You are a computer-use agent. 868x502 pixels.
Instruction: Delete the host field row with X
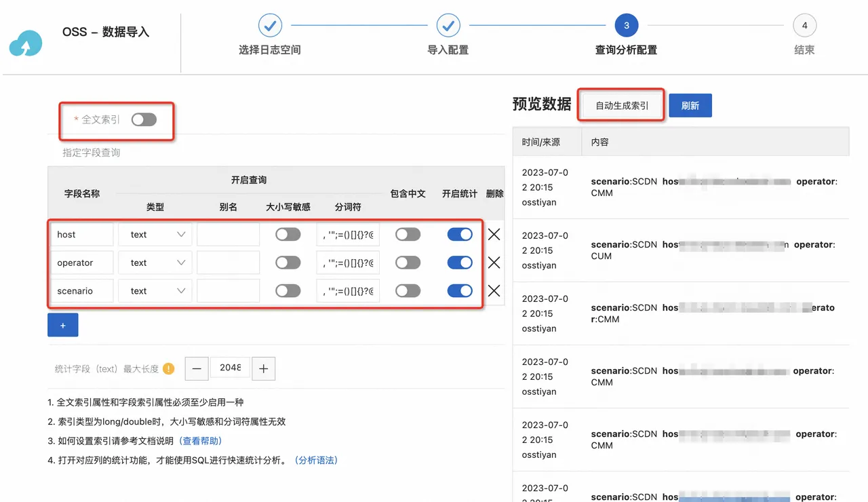click(x=494, y=235)
